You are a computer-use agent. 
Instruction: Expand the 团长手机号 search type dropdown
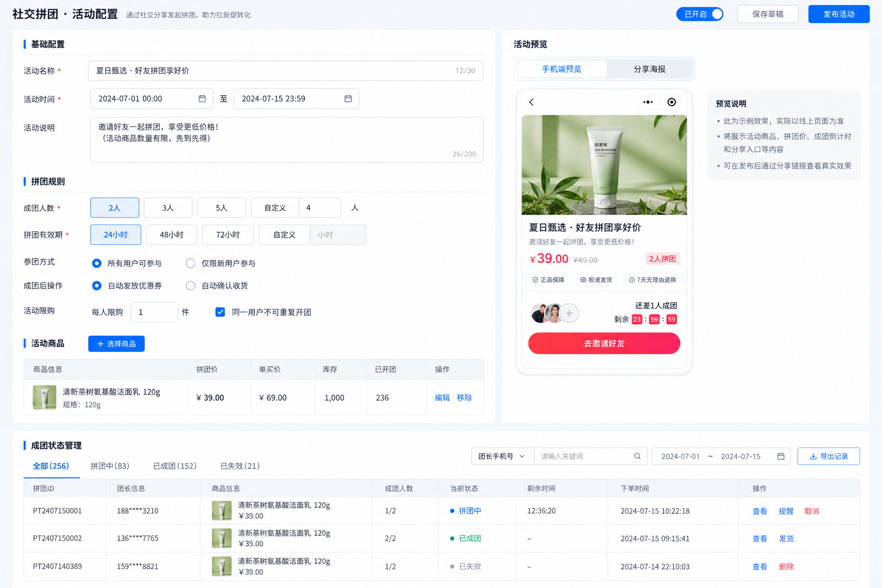pyautogui.click(x=502, y=457)
